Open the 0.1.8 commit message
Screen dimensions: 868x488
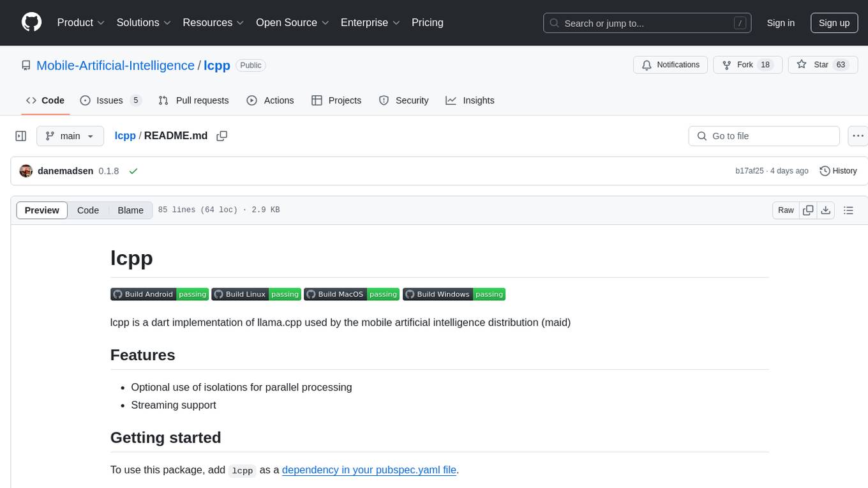pyautogui.click(x=108, y=171)
